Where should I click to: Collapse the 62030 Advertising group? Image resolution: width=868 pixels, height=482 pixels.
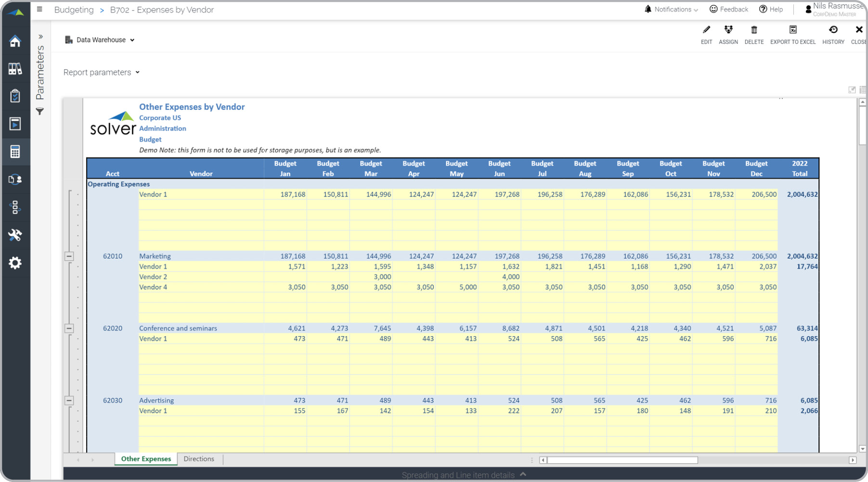(69, 401)
